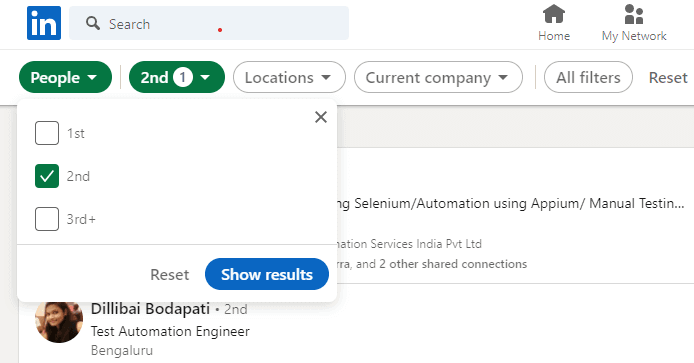Reset all filters in the filter bar
694x363 pixels.
tap(668, 77)
